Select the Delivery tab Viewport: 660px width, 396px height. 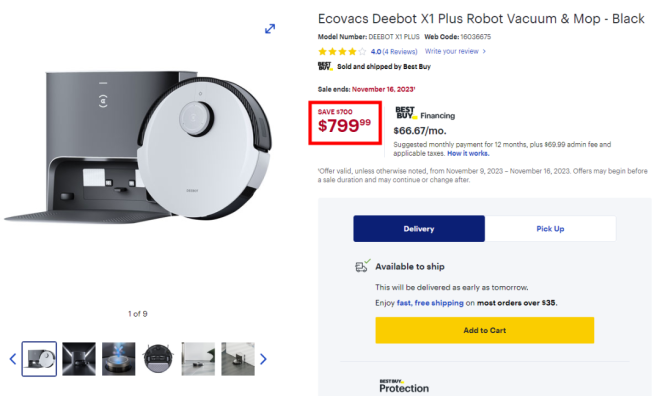tap(419, 229)
